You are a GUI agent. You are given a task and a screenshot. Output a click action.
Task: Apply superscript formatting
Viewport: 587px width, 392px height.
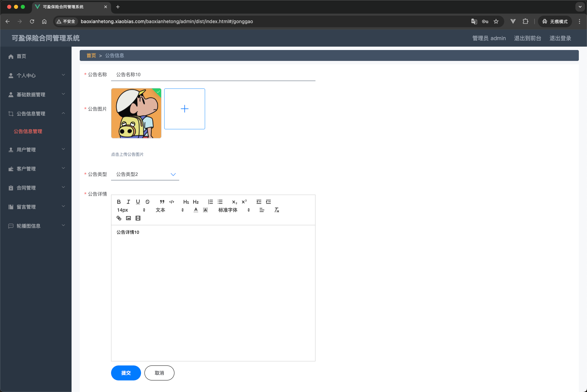[244, 202]
